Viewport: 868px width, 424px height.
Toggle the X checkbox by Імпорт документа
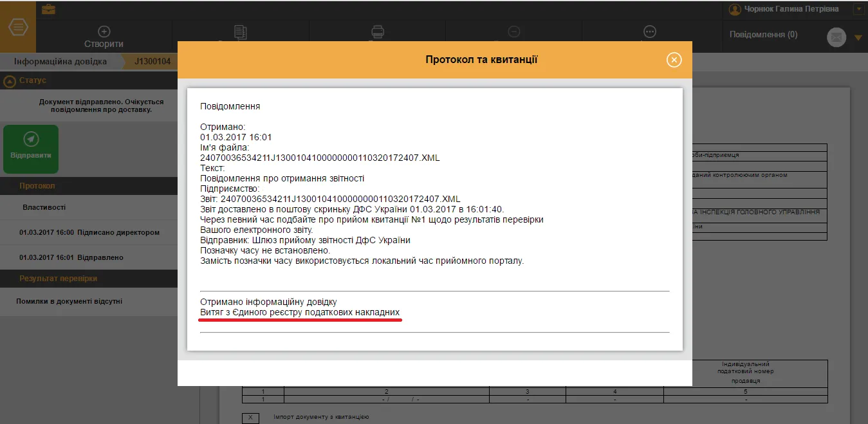[250, 418]
